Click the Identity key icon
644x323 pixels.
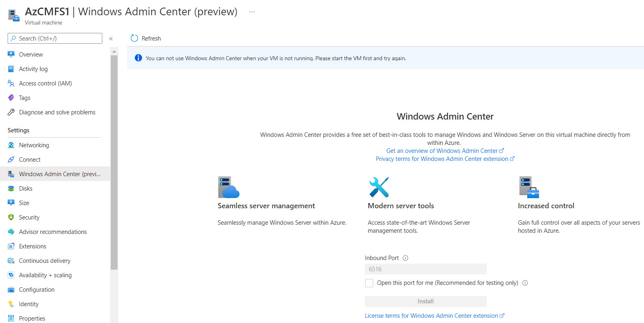click(x=11, y=304)
